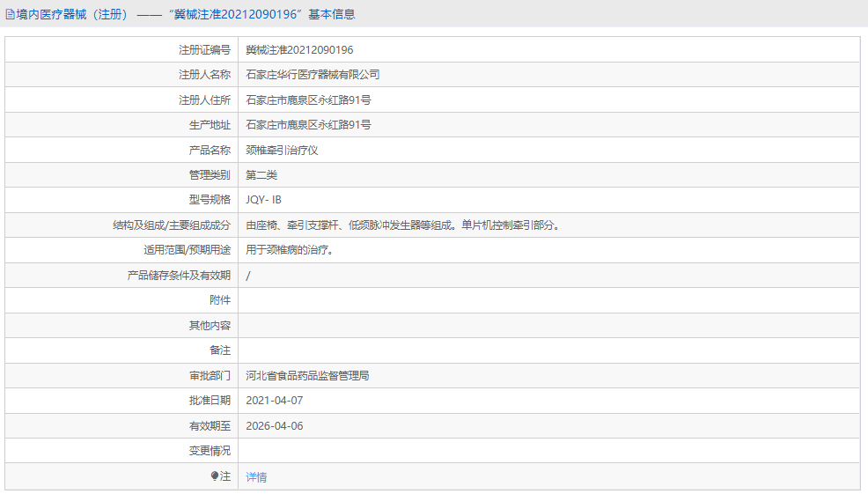This screenshot has width=868, height=494.
Task: Select approval date 2021-04-07
Action: (275, 401)
